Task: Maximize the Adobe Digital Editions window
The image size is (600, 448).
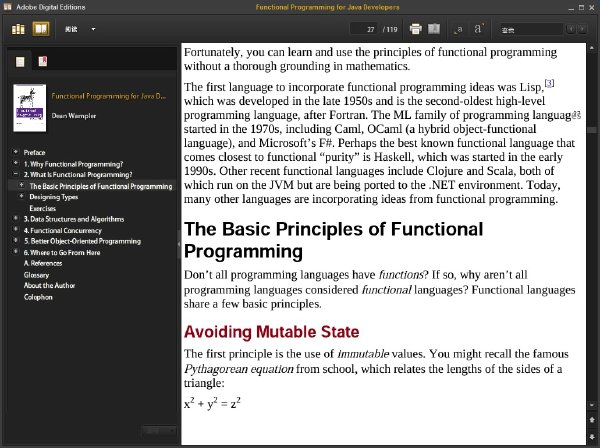Action: [581, 7]
